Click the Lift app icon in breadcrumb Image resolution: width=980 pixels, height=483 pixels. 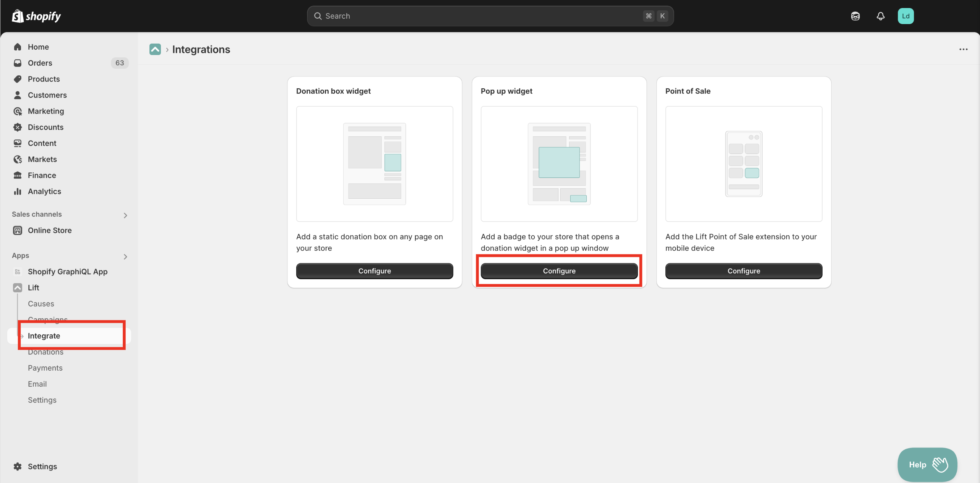click(155, 49)
